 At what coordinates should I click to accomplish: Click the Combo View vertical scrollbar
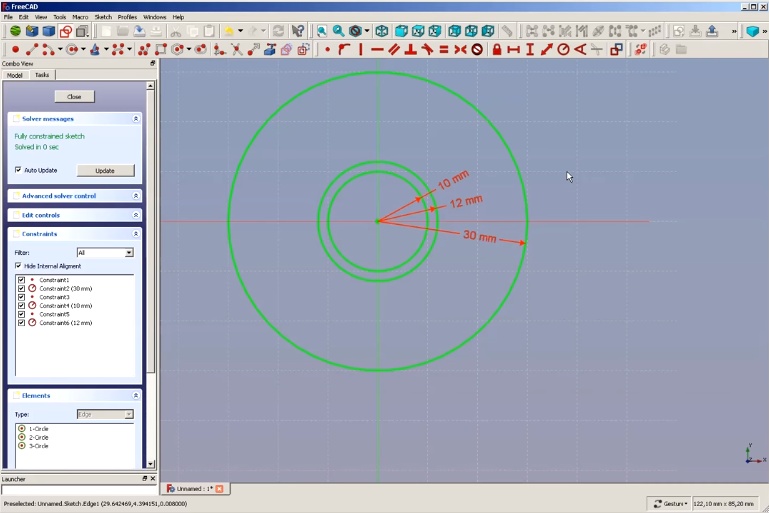(151, 275)
